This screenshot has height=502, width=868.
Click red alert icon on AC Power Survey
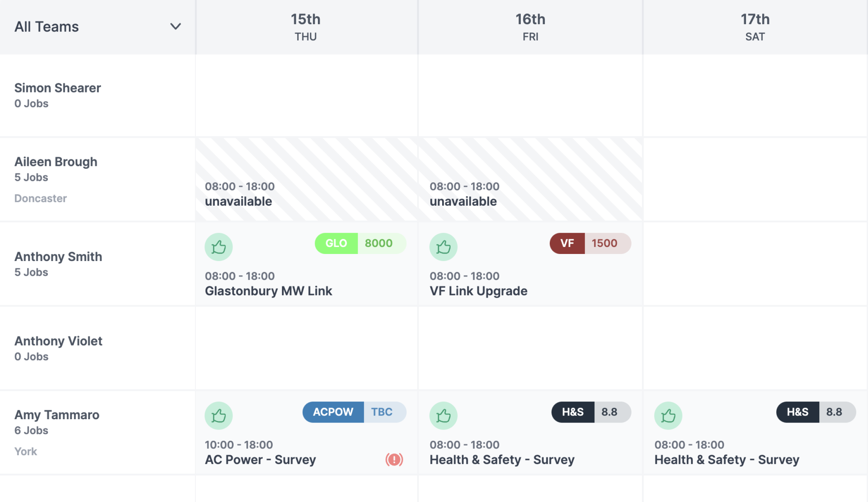(394, 460)
